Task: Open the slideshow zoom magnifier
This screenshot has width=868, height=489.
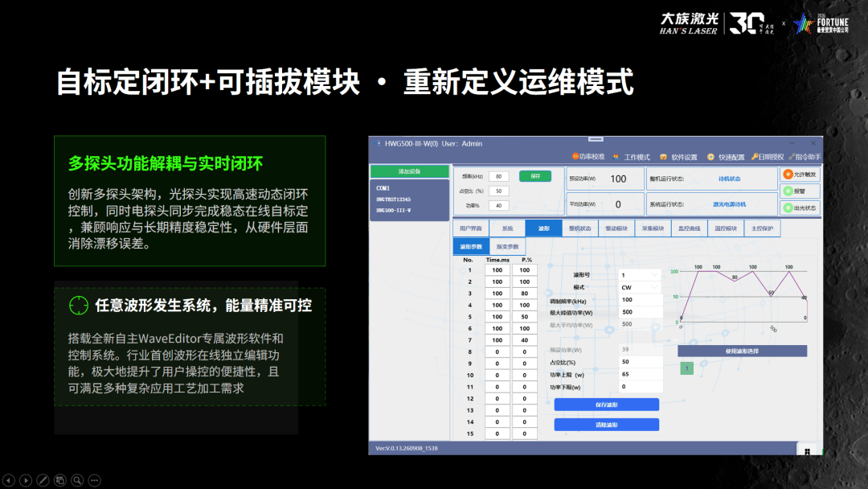Action: point(77,480)
